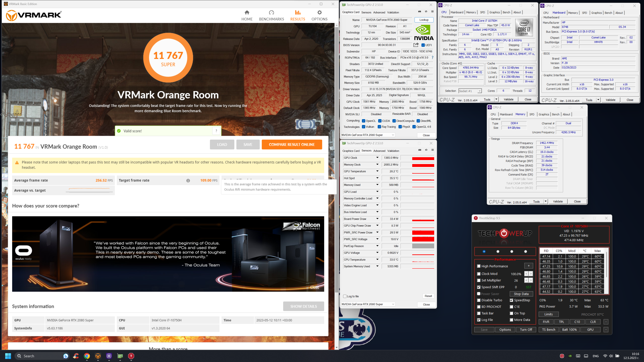Viewport: 644px width, 362px height.
Task: Decrease Set Multiplier with left arrow
Action: tap(526, 281)
